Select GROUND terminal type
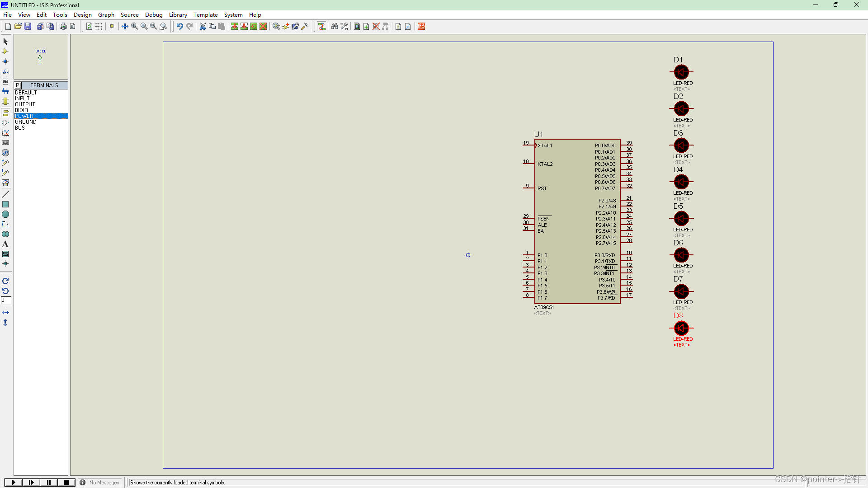Viewport: 868px width, 488px height. click(41, 122)
